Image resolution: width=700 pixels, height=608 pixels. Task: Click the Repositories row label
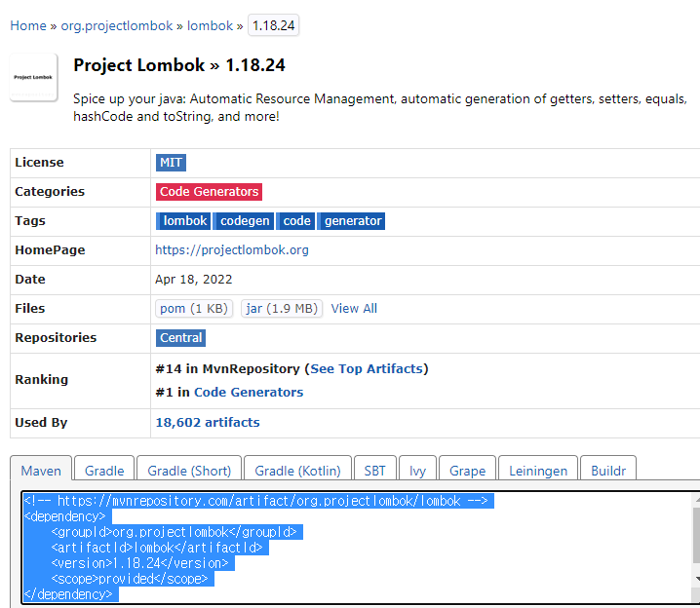click(x=56, y=338)
